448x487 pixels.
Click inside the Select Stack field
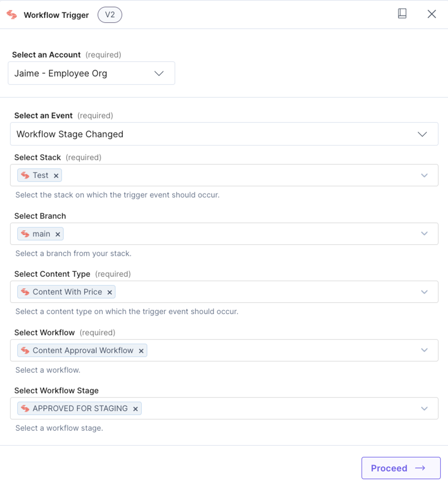(224, 175)
